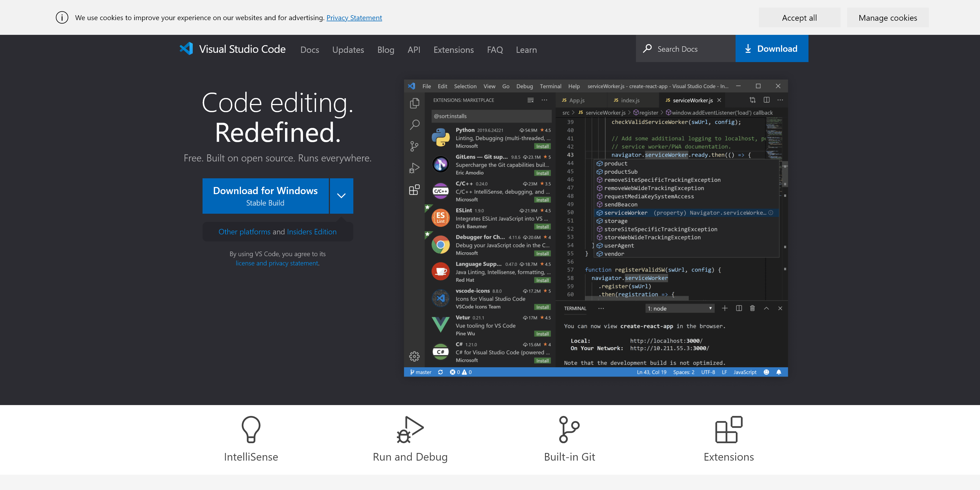
Task: Click the errors and warnings status bar indicator
Action: pyautogui.click(x=461, y=372)
